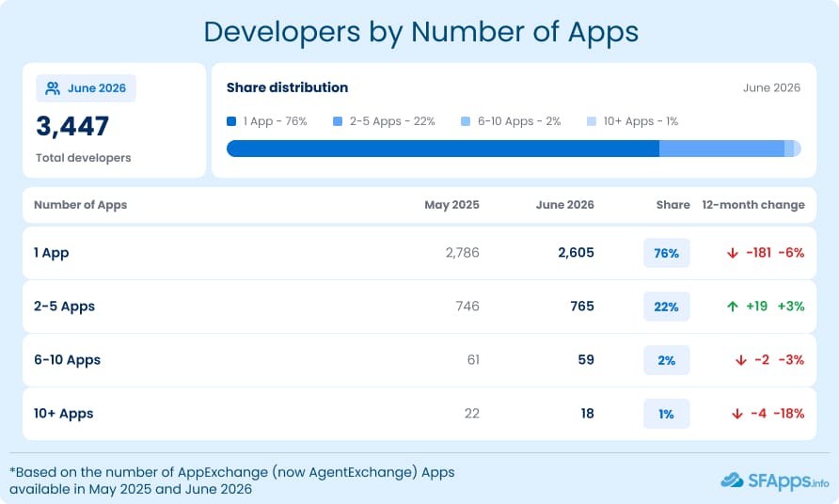Click the -3% change percentage
This screenshot has height=504, width=839.
[x=791, y=359]
